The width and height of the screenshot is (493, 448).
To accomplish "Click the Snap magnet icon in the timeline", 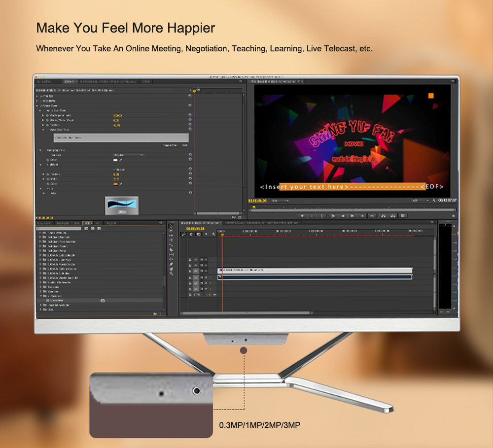I will [x=183, y=234].
